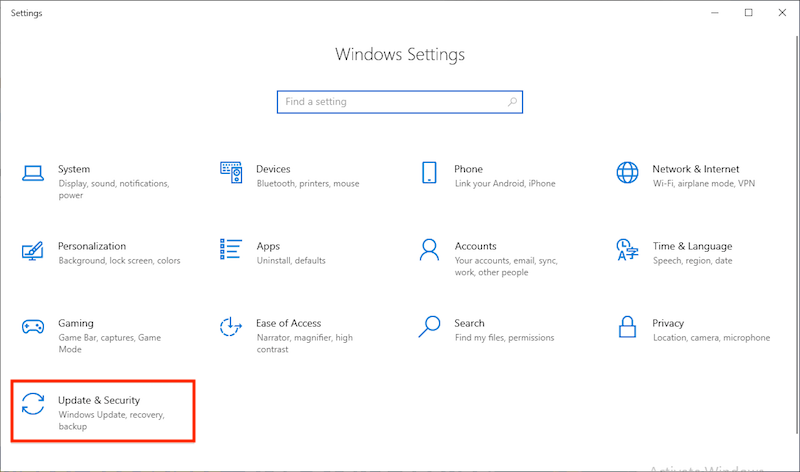Click the Update & Security sync icon
Viewport: 800px width, 472px height.
[x=33, y=403]
